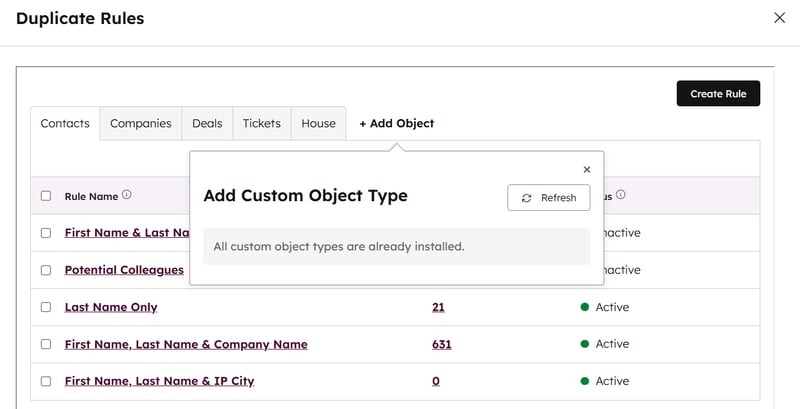Open the Deals tab
This screenshot has width=800, height=409.
207,124
